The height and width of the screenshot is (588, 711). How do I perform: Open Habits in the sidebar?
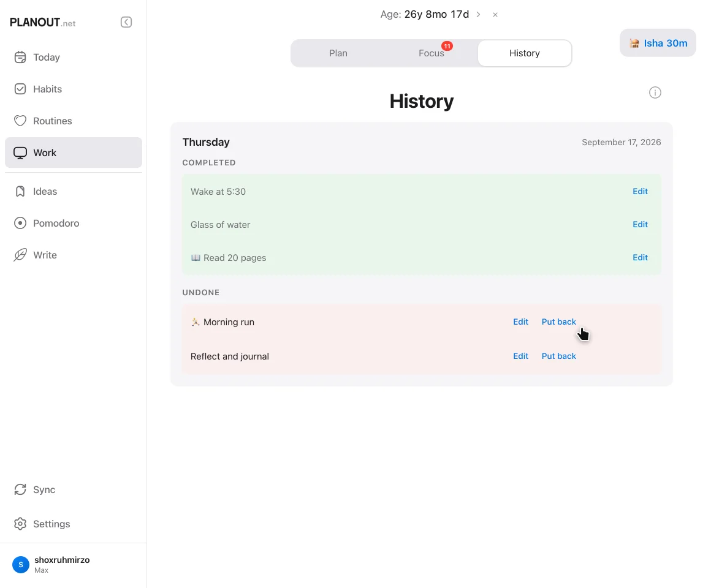74,89
